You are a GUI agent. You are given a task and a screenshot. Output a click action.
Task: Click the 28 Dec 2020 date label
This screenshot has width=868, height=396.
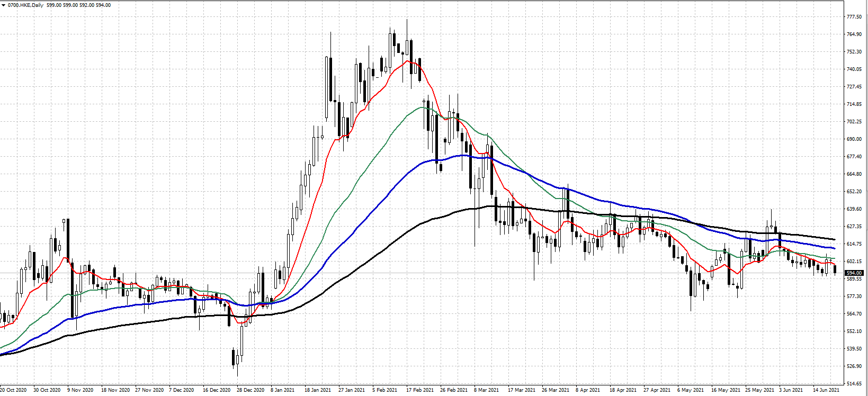pos(250,390)
